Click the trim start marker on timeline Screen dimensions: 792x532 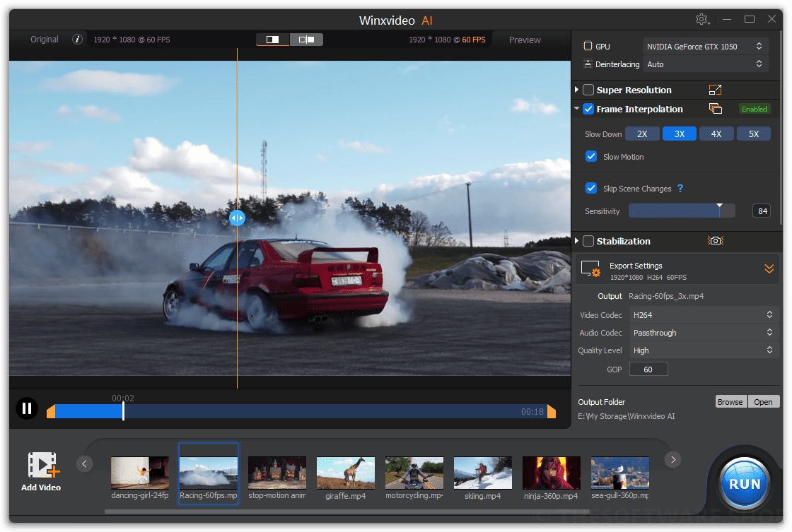coord(50,411)
